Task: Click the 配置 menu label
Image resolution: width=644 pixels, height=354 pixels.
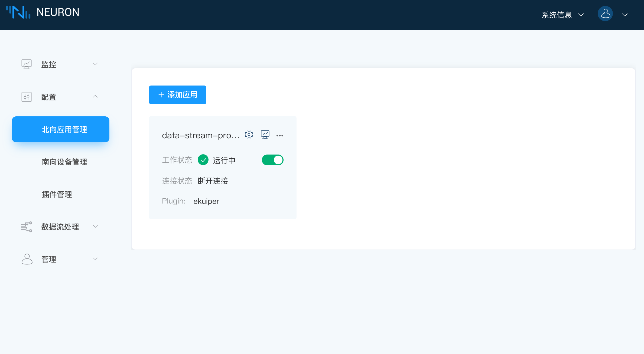Action: (49, 97)
